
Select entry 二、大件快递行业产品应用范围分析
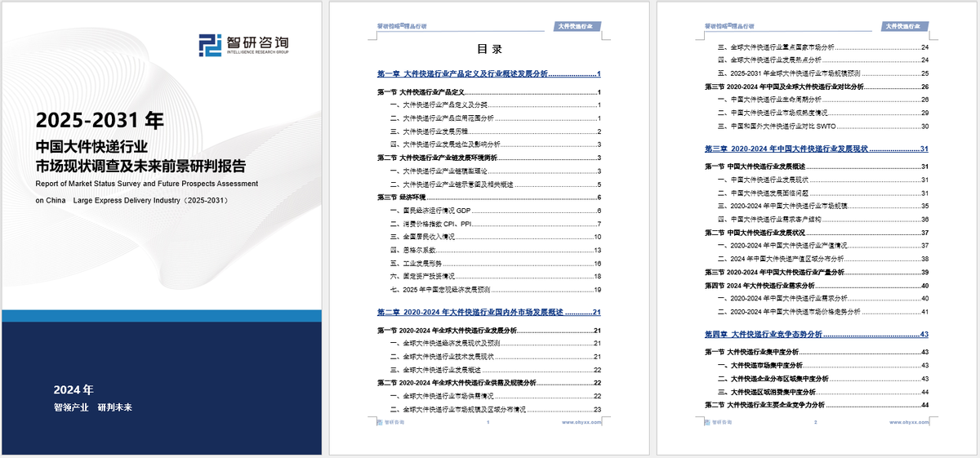coord(495,118)
